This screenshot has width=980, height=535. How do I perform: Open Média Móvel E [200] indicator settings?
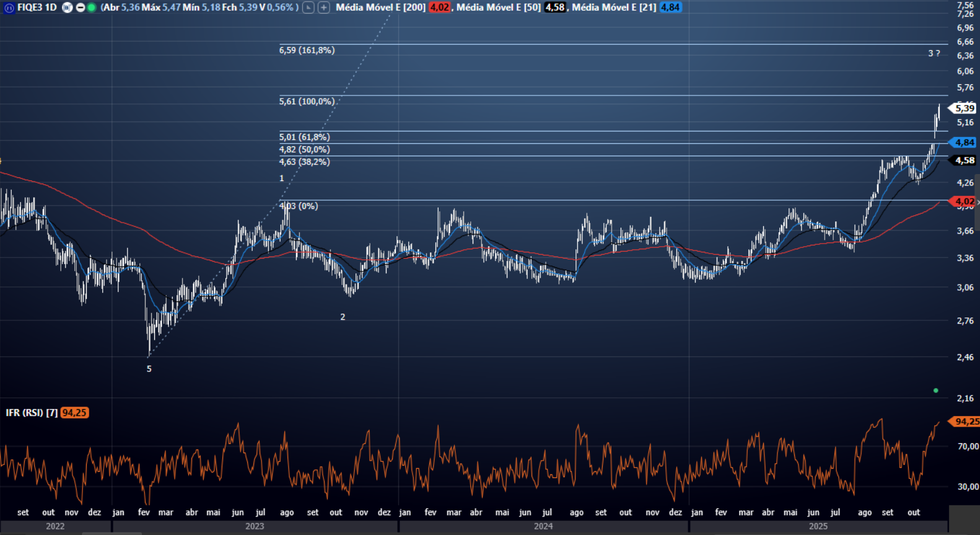click(x=380, y=7)
